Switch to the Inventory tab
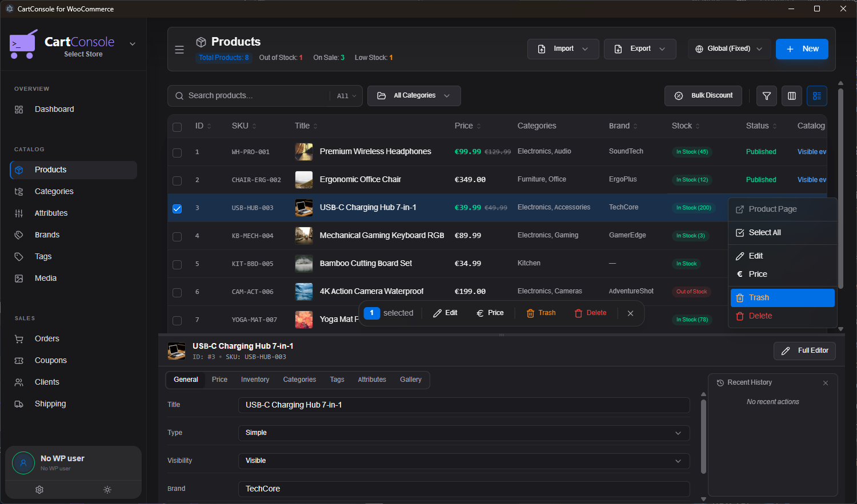Viewport: 857px width, 504px height. [x=255, y=380]
